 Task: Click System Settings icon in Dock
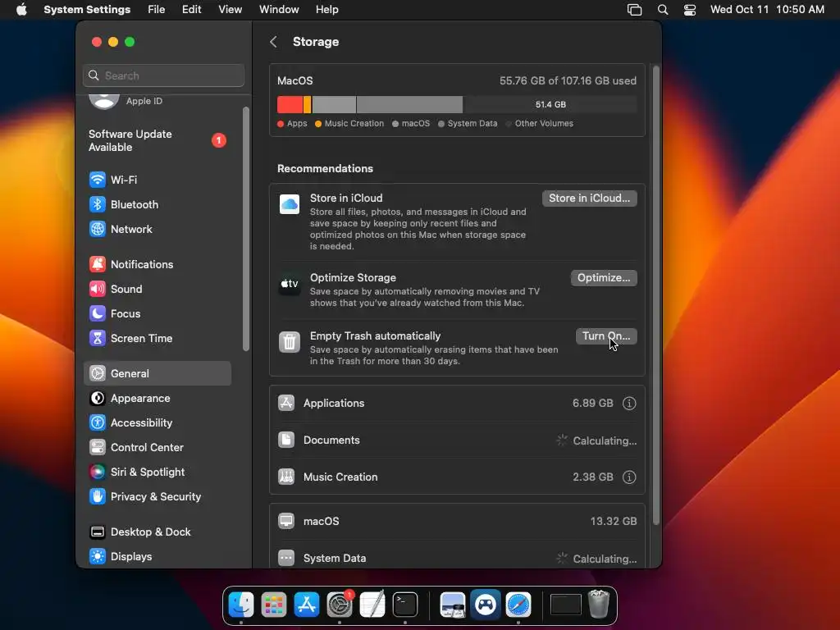340,605
